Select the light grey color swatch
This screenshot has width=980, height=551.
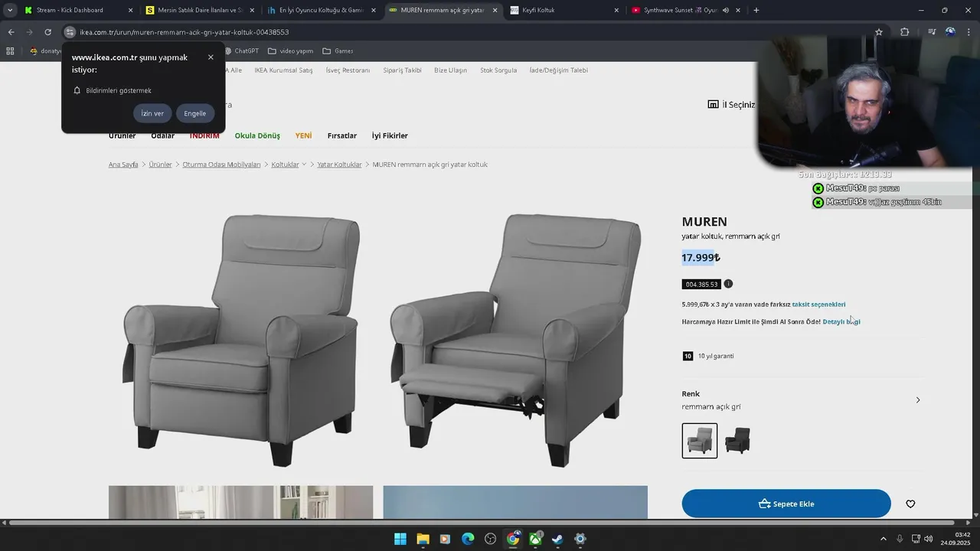700,441
